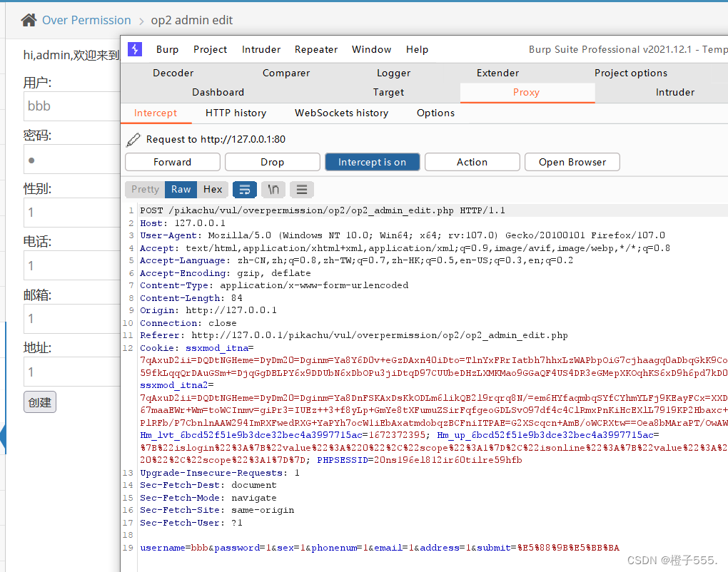This screenshot has height=572, width=728.
Task: Select the Raw view
Action: point(181,189)
